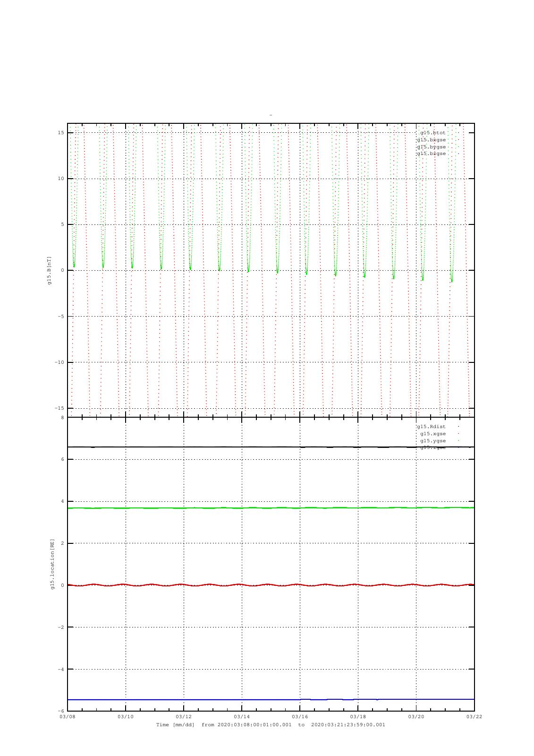The height and width of the screenshot is (756, 534).
Task: Click the 03/22 date tick label
Action: coord(474,716)
